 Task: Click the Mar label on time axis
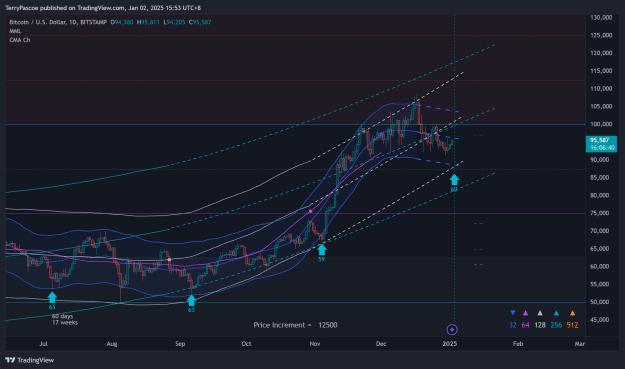[580, 343]
